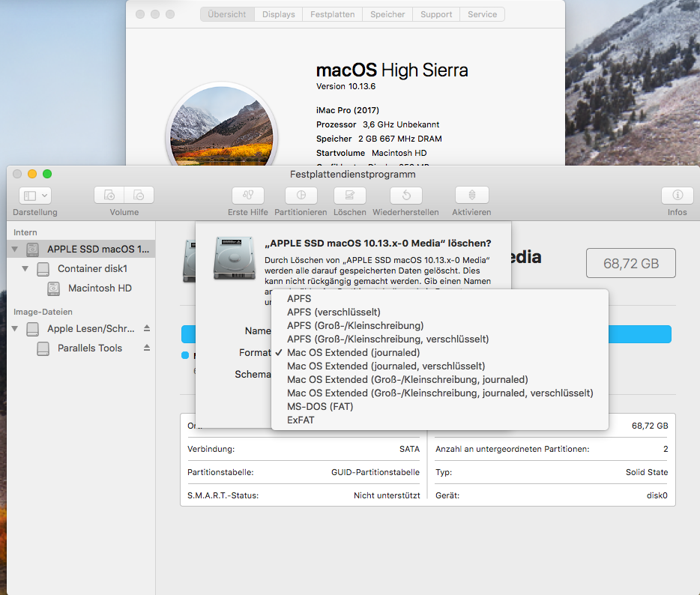Click the Wiederherstellen restore icon

point(405,196)
